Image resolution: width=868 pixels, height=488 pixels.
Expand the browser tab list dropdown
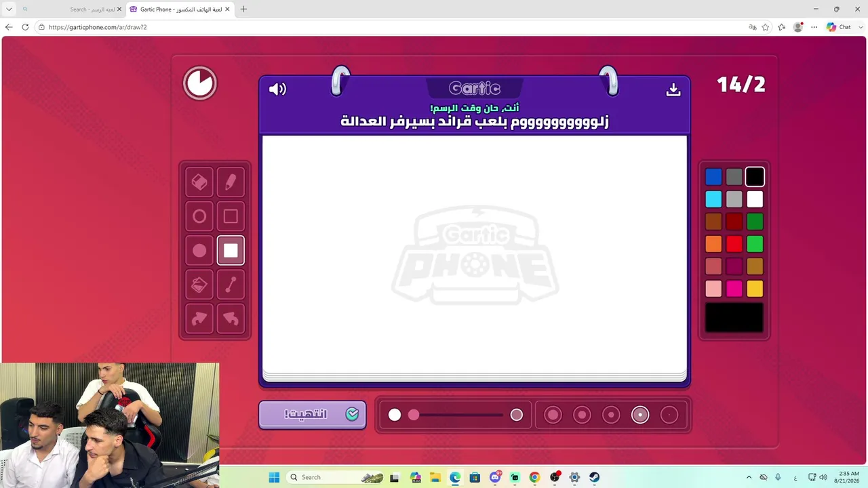tap(9, 9)
